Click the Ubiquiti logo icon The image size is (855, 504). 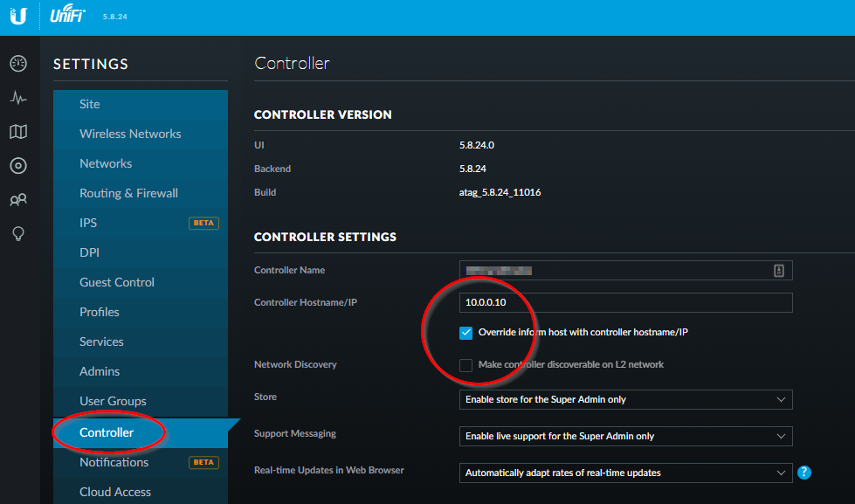tap(18, 16)
